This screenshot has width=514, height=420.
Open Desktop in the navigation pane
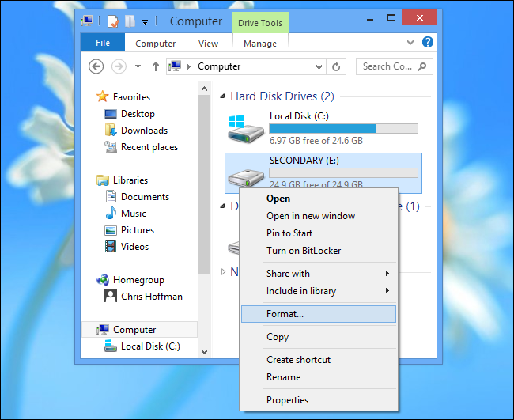138,114
